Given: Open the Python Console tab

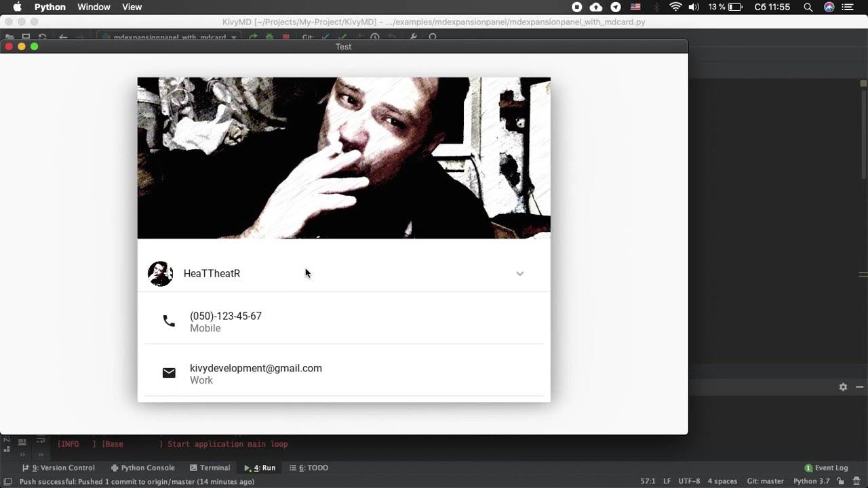Looking at the screenshot, I should pos(142,468).
